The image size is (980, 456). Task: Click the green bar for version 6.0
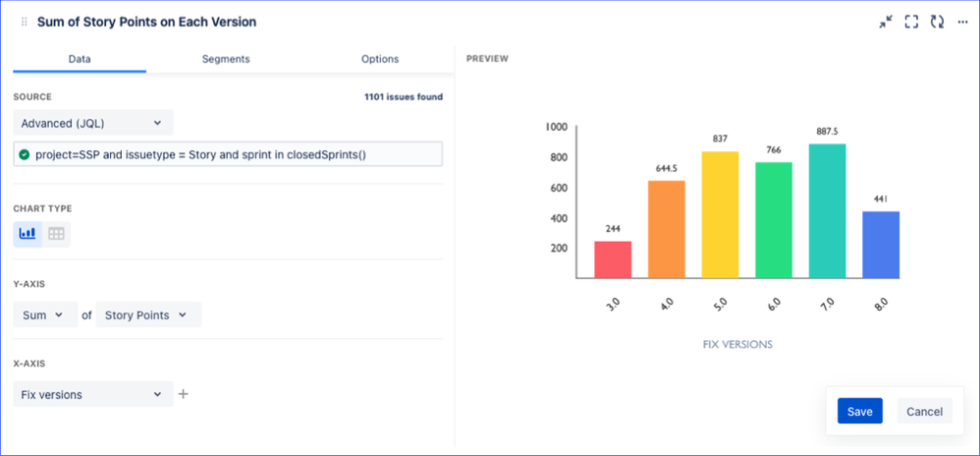774,220
